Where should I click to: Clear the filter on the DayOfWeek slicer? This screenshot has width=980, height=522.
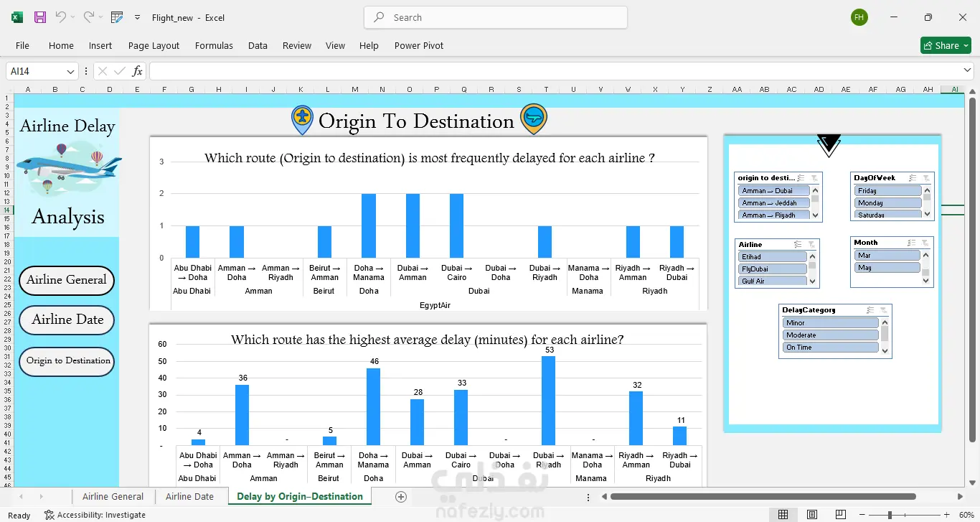coord(925,178)
